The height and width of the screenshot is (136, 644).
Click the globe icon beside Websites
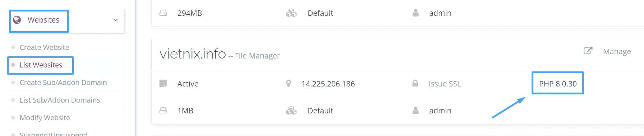(x=17, y=20)
